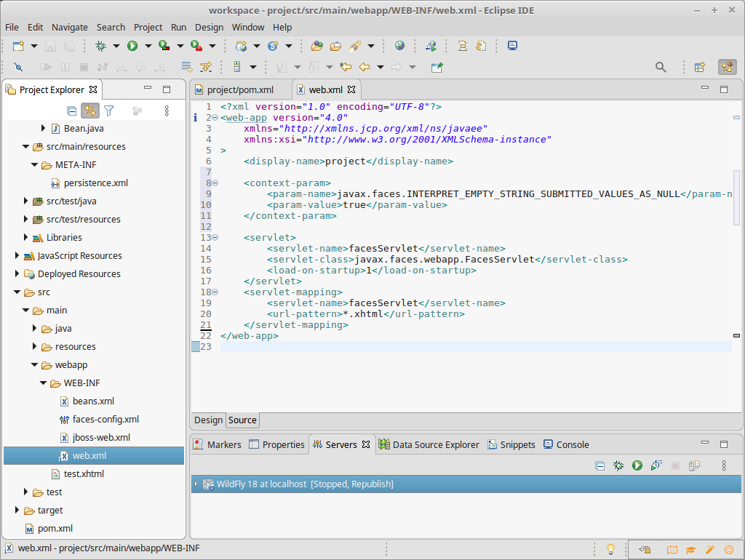Viewport: 745px width, 560px height.
Task: Select faces-config.xml in the project tree
Action: (105, 420)
